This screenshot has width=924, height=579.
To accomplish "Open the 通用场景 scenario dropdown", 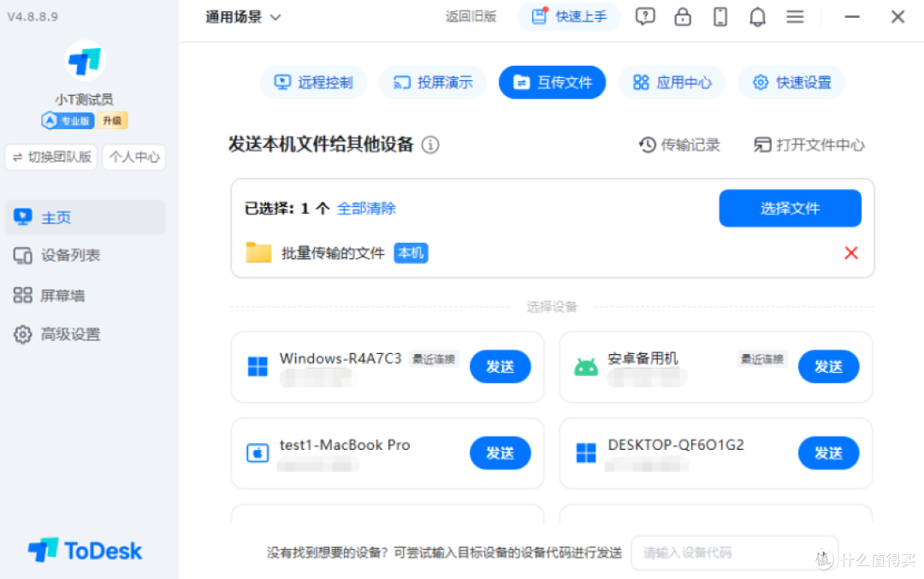I will pos(243,17).
